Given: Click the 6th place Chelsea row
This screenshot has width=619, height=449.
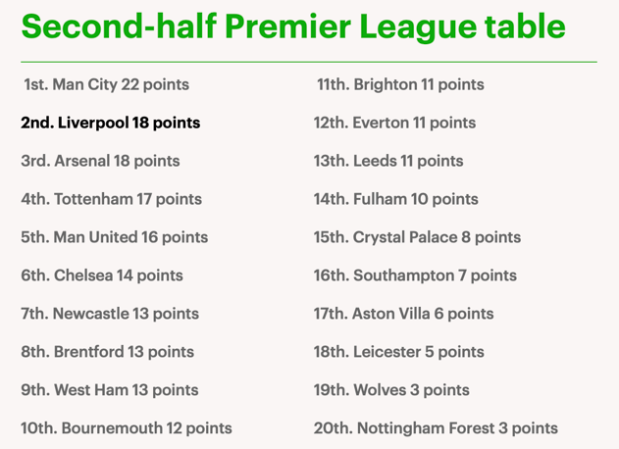Looking at the screenshot, I should point(102,275).
